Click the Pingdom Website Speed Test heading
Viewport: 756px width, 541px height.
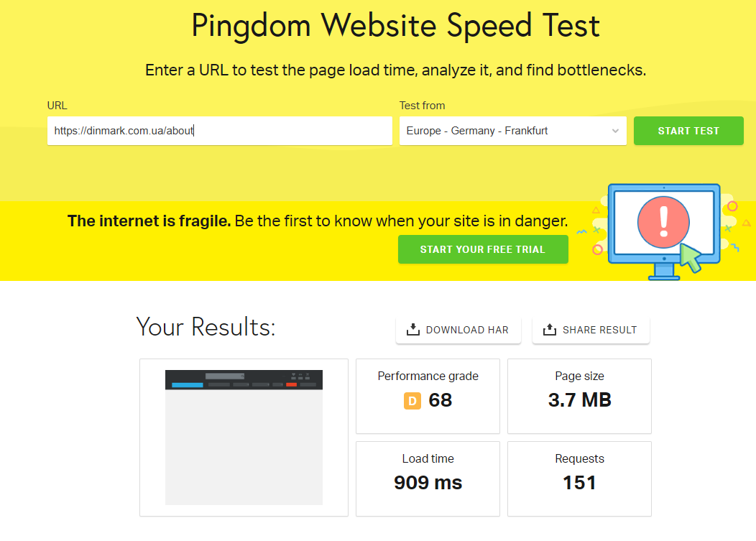(x=395, y=27)
